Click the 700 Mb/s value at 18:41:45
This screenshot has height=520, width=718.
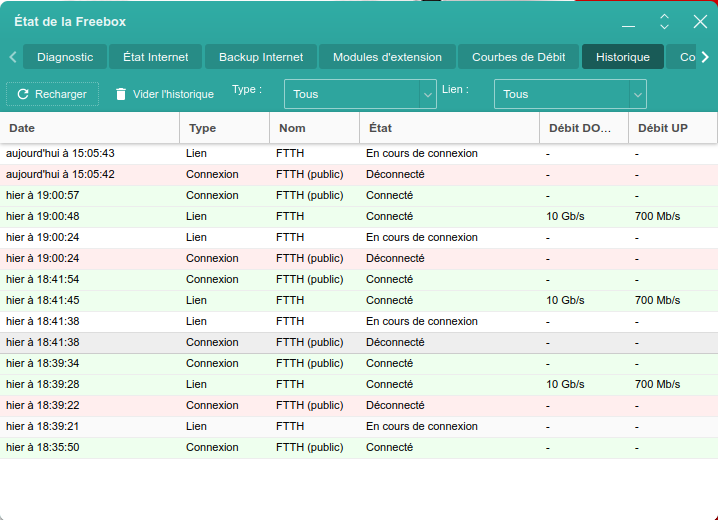point(658,301)
